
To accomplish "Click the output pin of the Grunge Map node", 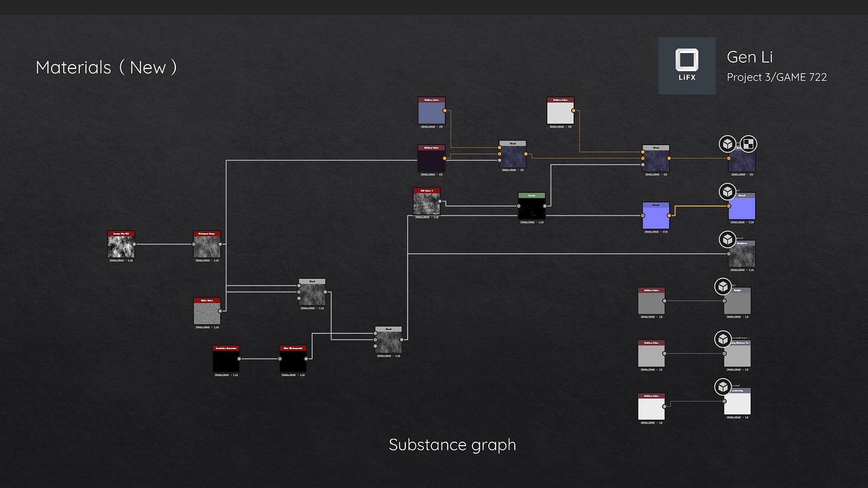I will (134, 245).
